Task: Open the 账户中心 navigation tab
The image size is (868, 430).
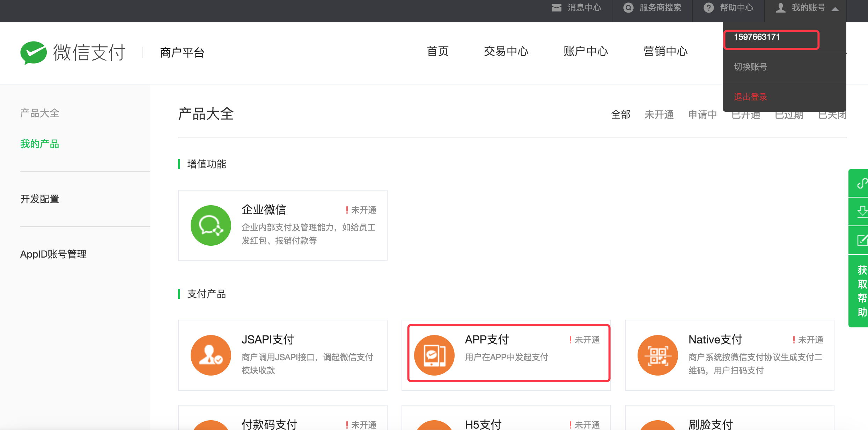Action: click(x=586, y=51)
